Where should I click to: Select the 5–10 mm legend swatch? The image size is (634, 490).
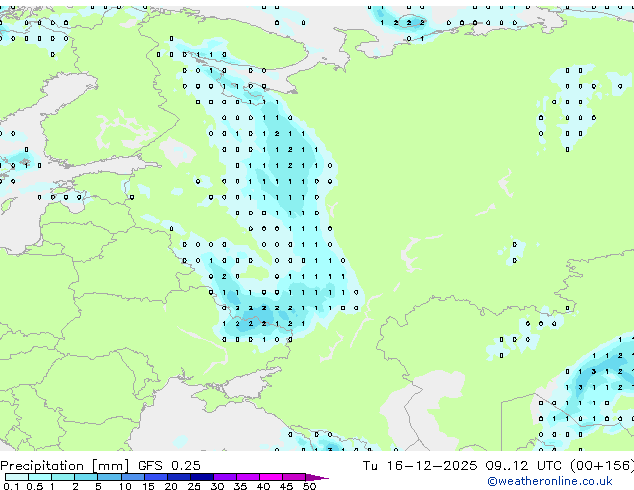pyautogui.click(x=109, y=477)
